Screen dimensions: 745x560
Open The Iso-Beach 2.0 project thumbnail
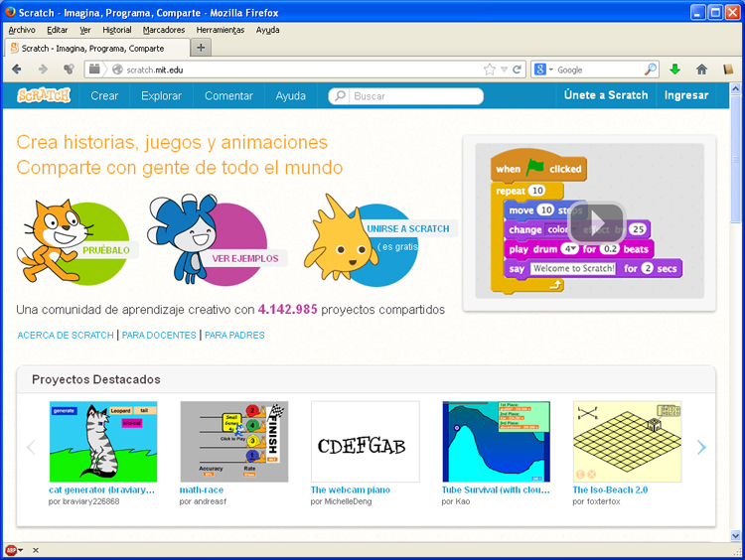coord(627,441)
